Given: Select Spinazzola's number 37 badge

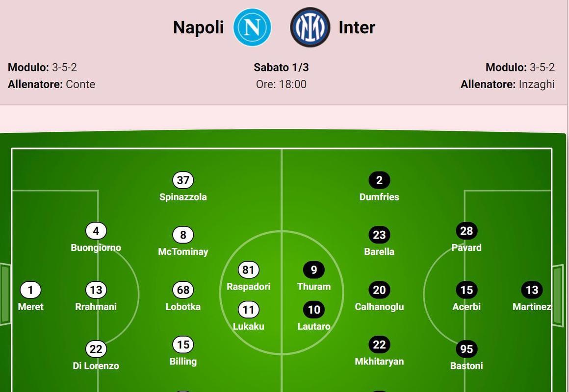Looking at the screenshot, I should (x=183, y=180).
